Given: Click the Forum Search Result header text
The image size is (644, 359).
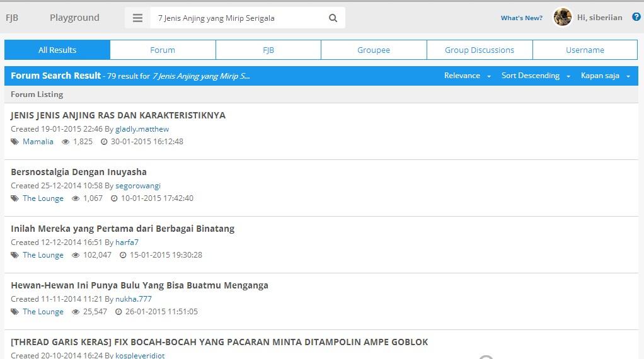Looking at the screenshot, I should [55, 76].
